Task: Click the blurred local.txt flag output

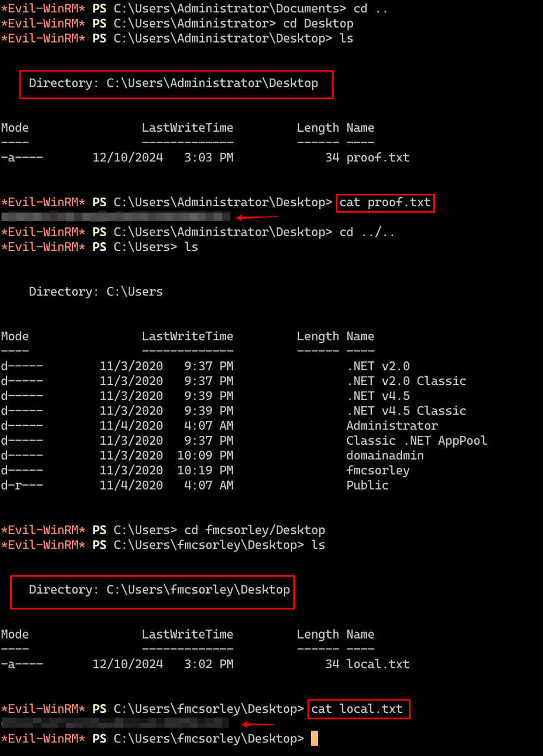Action: click(115, 723)
